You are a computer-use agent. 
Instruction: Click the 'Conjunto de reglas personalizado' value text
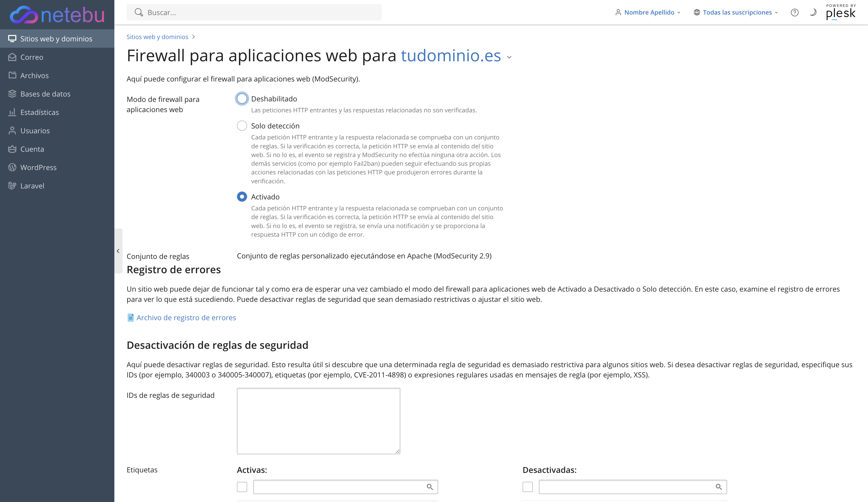point(364,256)
